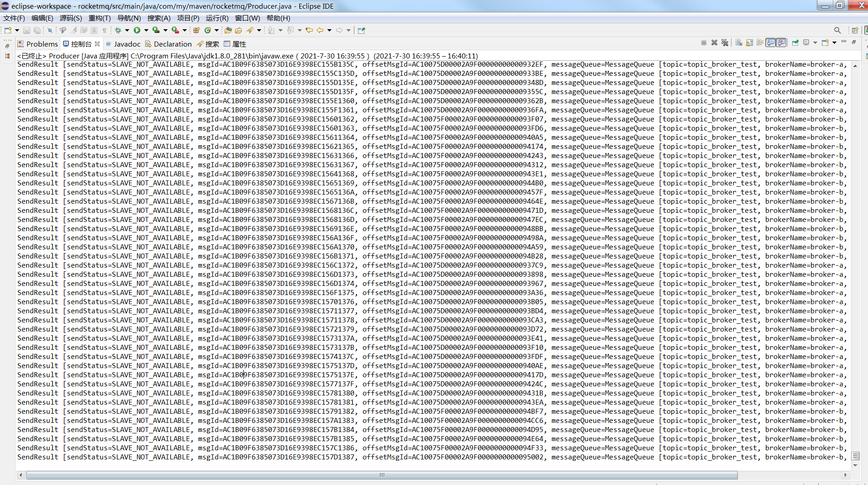Switch to the Javadoc tab
Image resolution: width=868 pixels, height=485 pixels.
pyautogui.click(x=123, y=44)
